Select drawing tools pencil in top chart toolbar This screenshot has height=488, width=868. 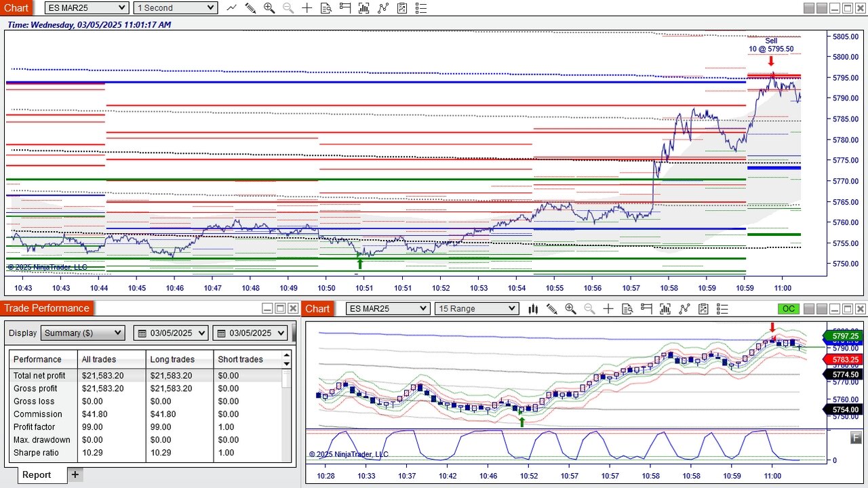point(250,8)
